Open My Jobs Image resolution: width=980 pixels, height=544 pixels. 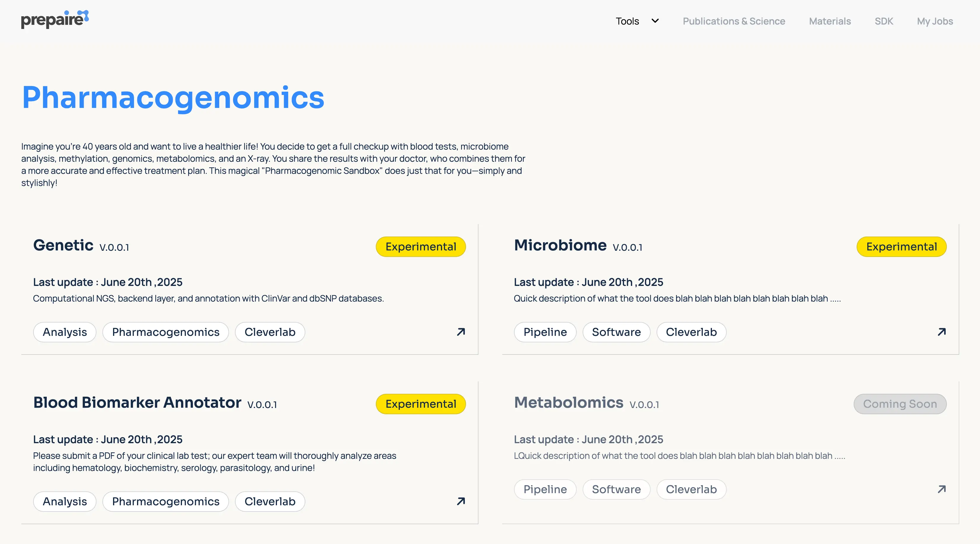[x=935, y=21]
